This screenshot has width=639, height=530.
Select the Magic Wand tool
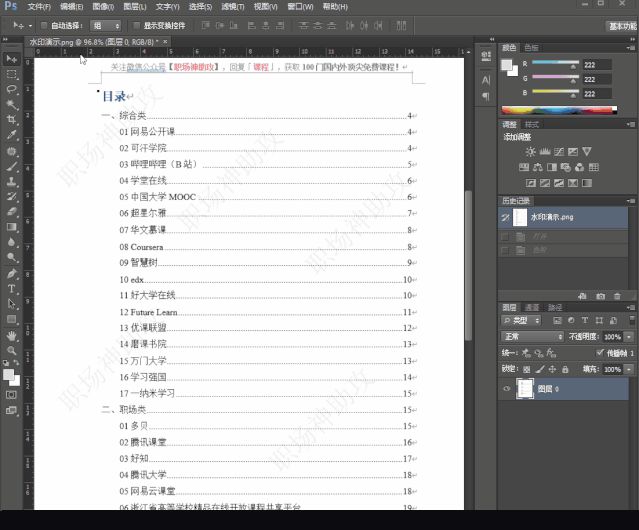click(x=11, y=105)
